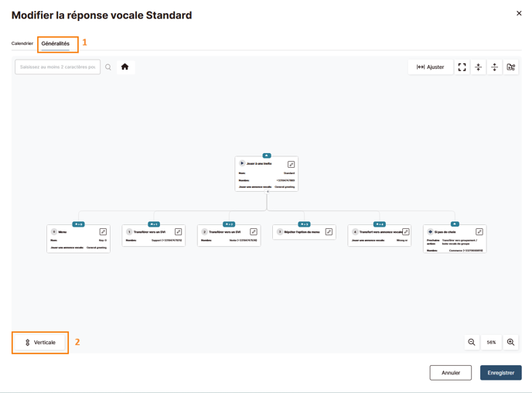
Task: Open fullscreen view of the diagram
Action: (x=462, y=67)
